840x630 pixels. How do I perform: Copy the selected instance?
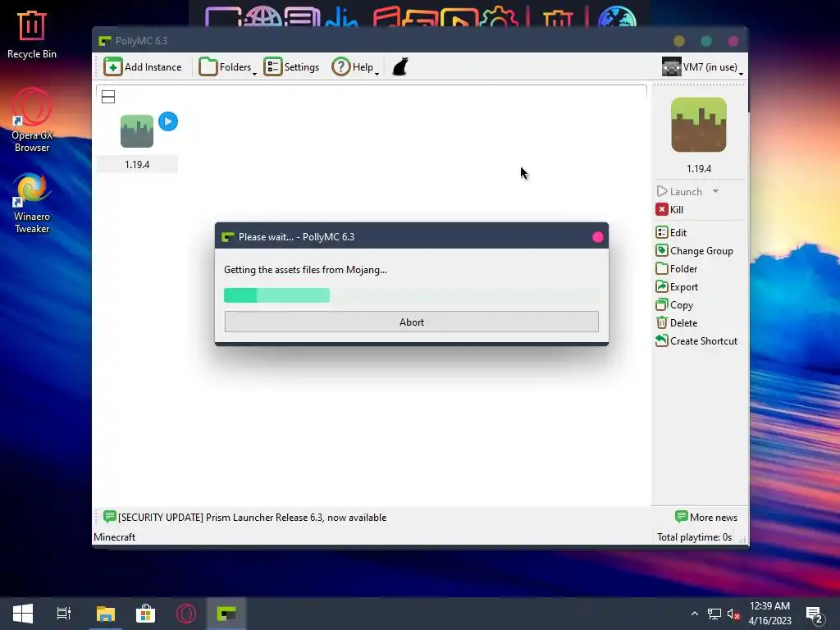(674, 305)
